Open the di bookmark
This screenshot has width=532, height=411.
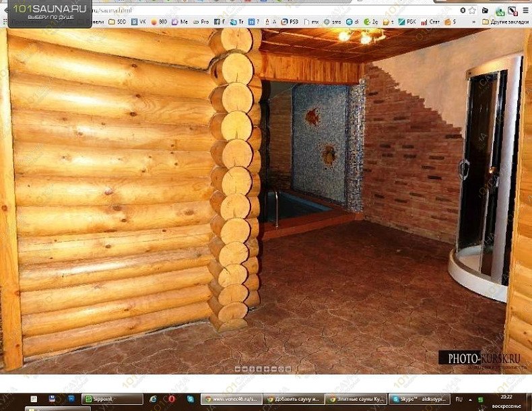click(x=352, y=22)
